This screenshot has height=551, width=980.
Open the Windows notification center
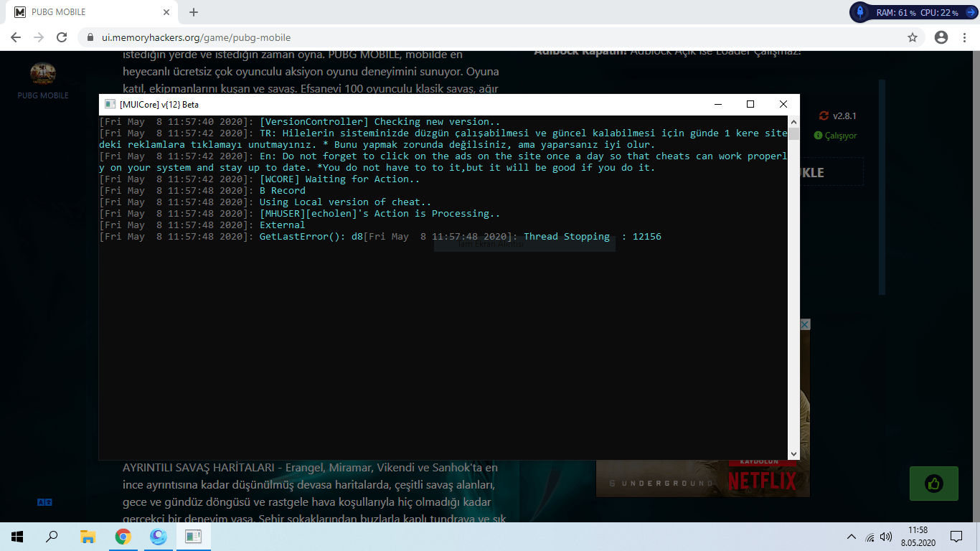pos(956,536)
